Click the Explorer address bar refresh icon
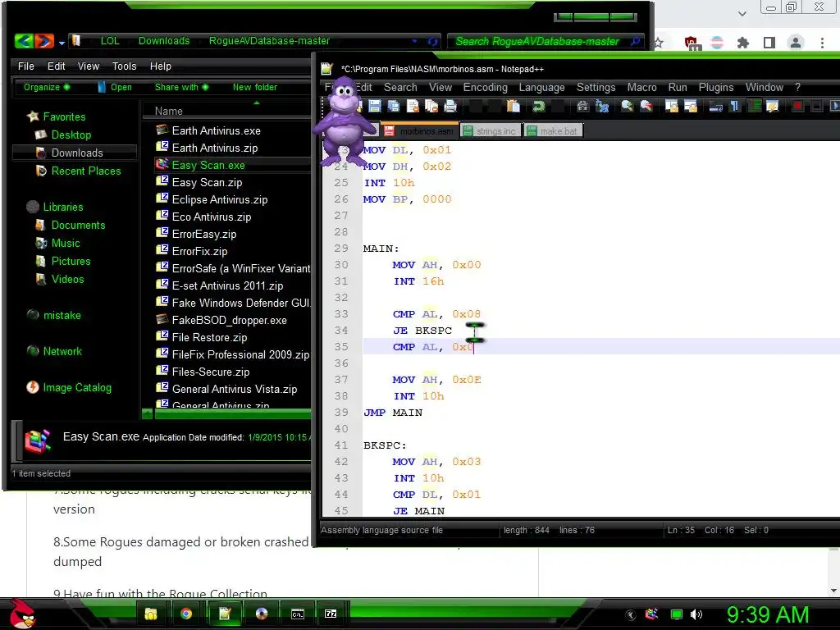 (x=433, y=41)
